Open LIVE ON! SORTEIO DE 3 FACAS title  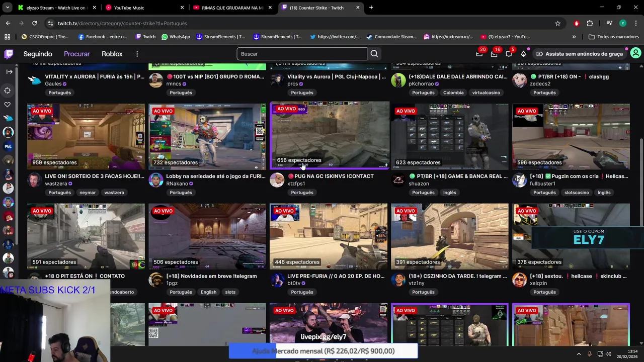(95, 176)
